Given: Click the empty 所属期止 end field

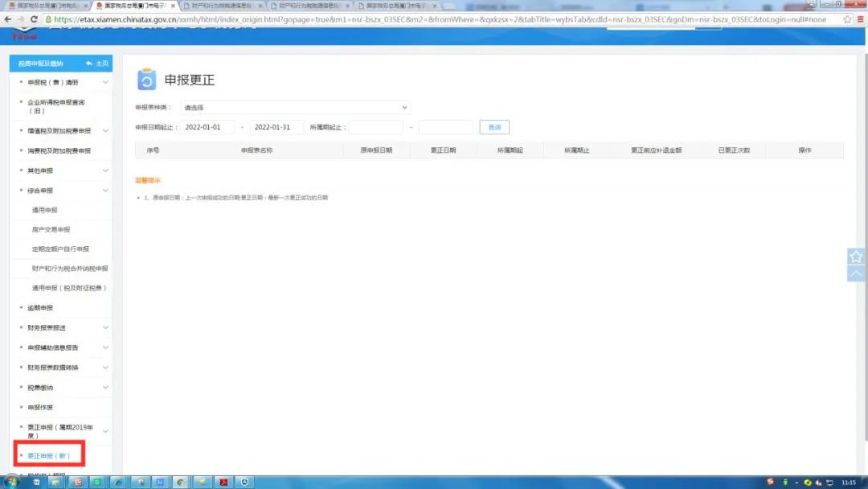Looking at the screenshot, I should click(x=445, y=127).
